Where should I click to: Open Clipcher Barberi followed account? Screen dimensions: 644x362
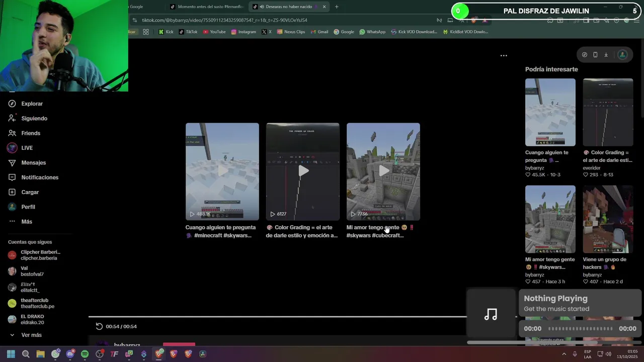(34, 255)
